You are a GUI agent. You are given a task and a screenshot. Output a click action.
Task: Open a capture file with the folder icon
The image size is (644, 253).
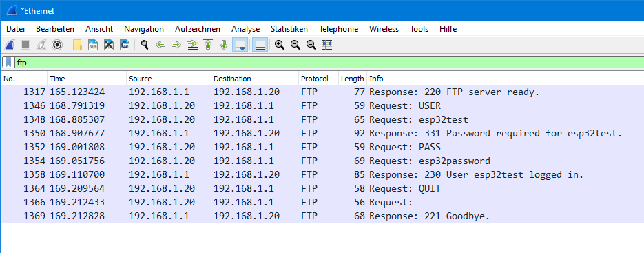pyautogui.click(x=77, y=45)
